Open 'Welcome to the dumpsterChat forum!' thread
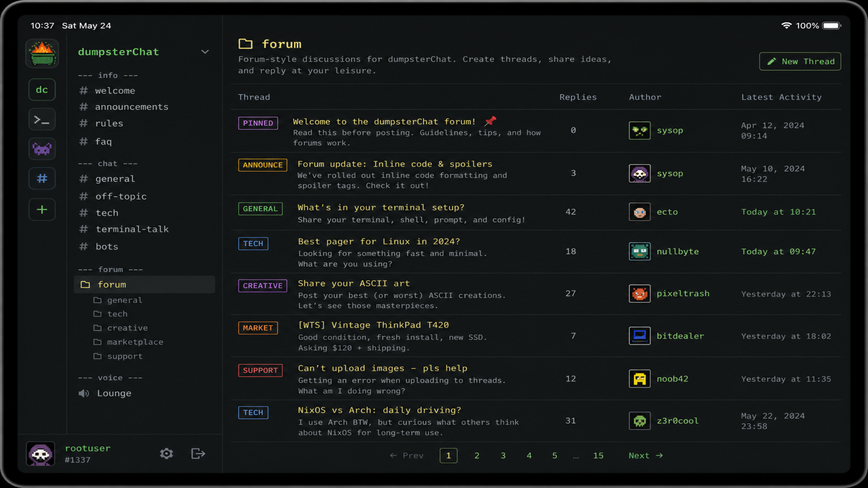 [384, 122]
